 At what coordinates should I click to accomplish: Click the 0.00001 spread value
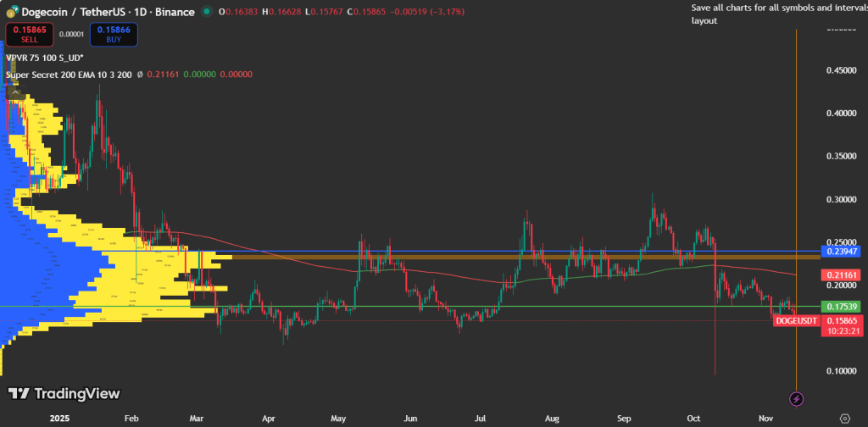tap(71, 35)
